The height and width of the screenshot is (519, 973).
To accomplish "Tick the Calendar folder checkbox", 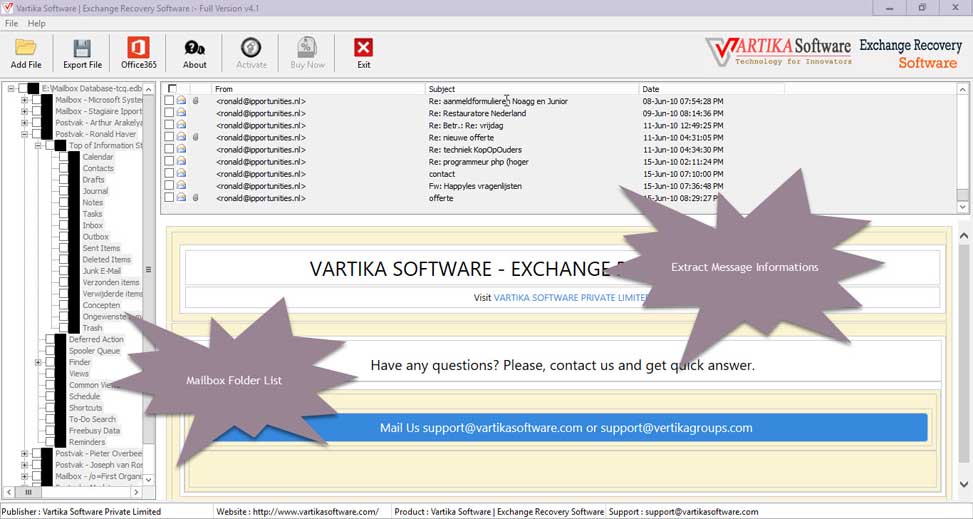I will tap(64, 157).
